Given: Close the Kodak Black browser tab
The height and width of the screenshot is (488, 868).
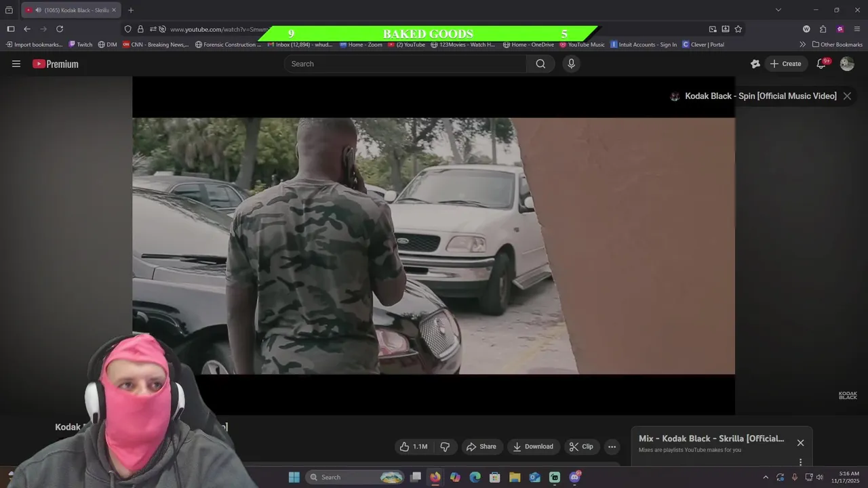Looking at the screenshot, I should pos(114,10).
